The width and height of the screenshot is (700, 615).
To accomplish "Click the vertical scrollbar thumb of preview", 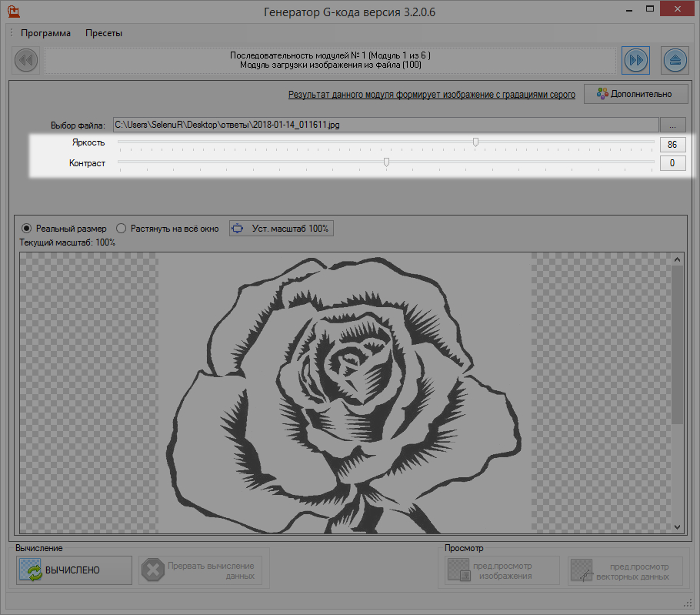I will [677, 345].
